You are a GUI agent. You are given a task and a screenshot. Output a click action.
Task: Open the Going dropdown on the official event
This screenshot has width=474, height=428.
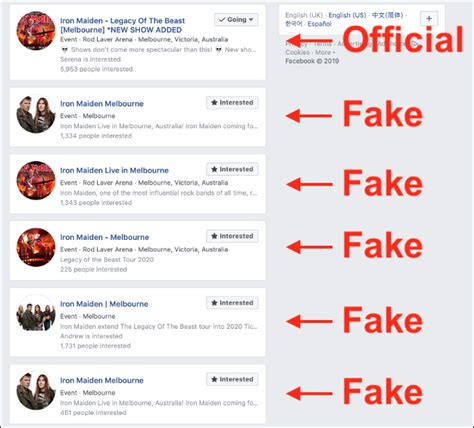(236, 20)
